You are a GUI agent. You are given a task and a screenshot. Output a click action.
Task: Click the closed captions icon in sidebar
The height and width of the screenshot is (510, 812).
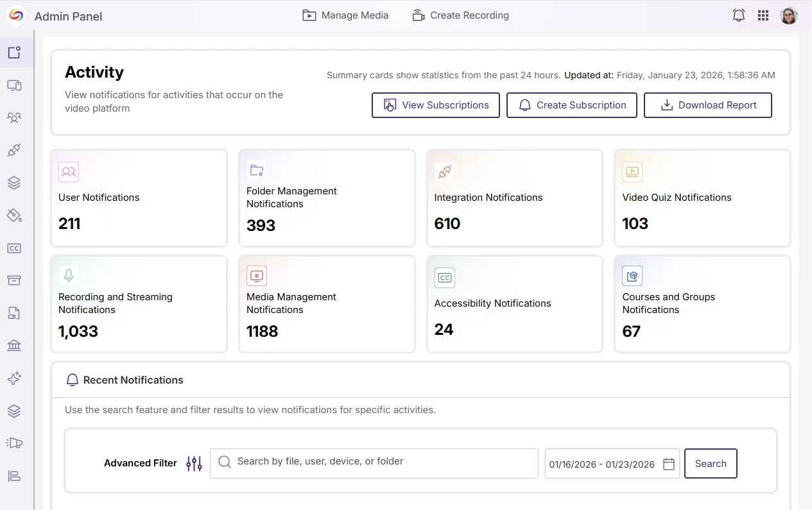(x=14, y=248)
